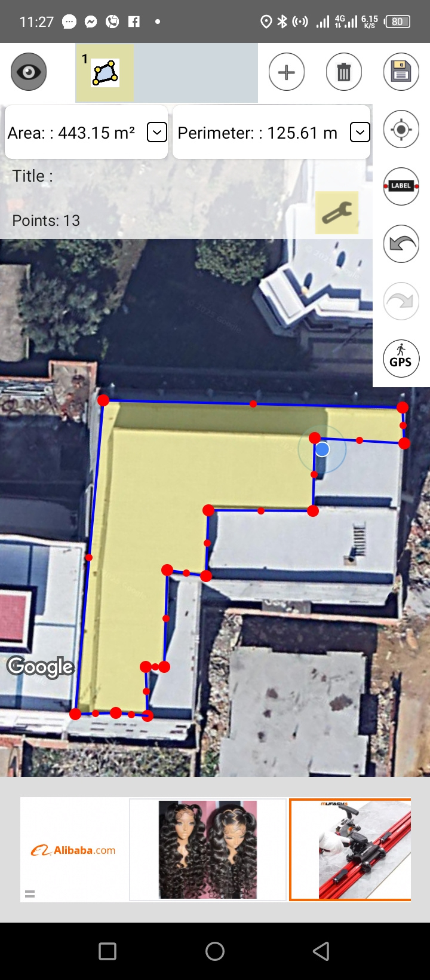Tap the Android Back navigation button
Screen dimensions: 430x980
pyautogui.click(x=321, y=951)
